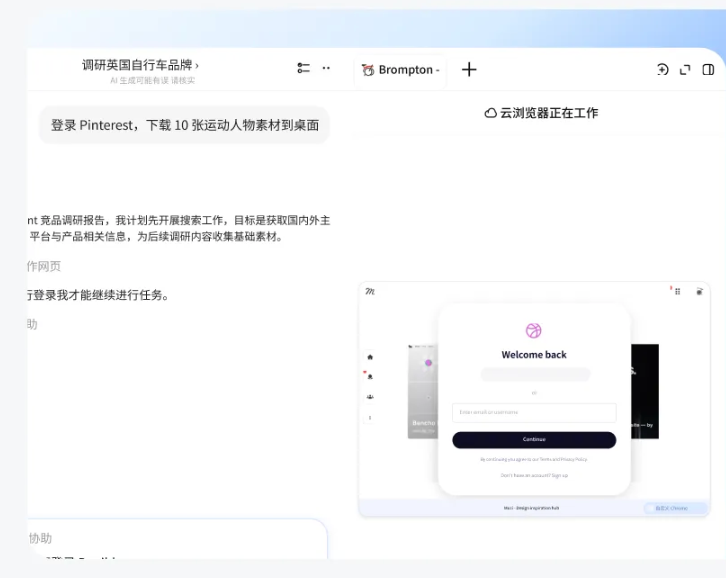This screenshot has height=578, width=726.
Task: Expand the browser panel to fullscreen
Action: click(x=685, y=69)
